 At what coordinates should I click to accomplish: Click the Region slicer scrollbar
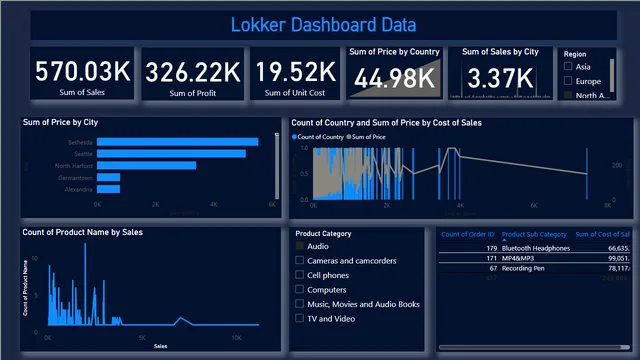pyautogui.click(x=612, y=76)
